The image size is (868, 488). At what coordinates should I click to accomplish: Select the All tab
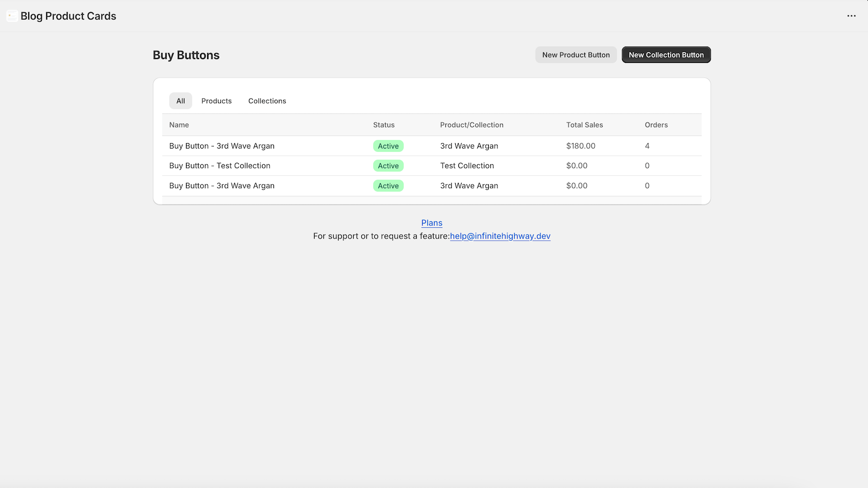click(181, 101)
